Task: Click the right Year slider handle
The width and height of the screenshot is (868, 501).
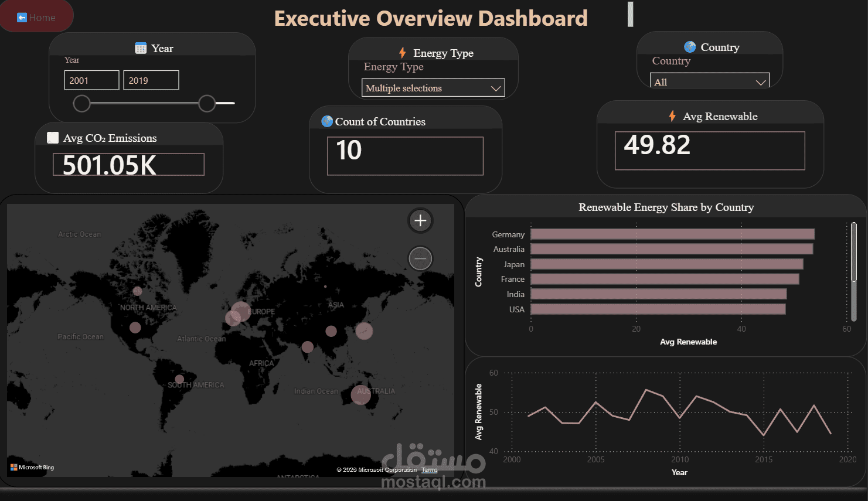Action: pyautogui.click(x=207, y=104)
